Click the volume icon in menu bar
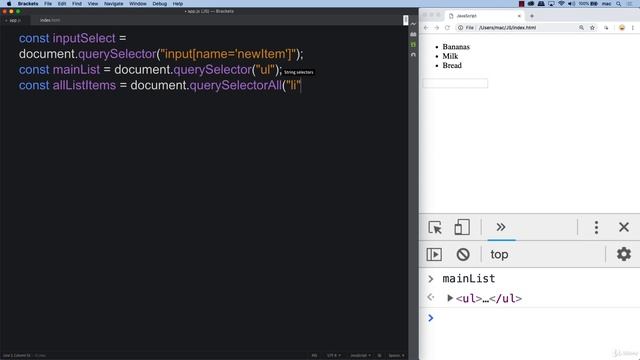Screen dimensions: 640x360 (x=571, y=4)
